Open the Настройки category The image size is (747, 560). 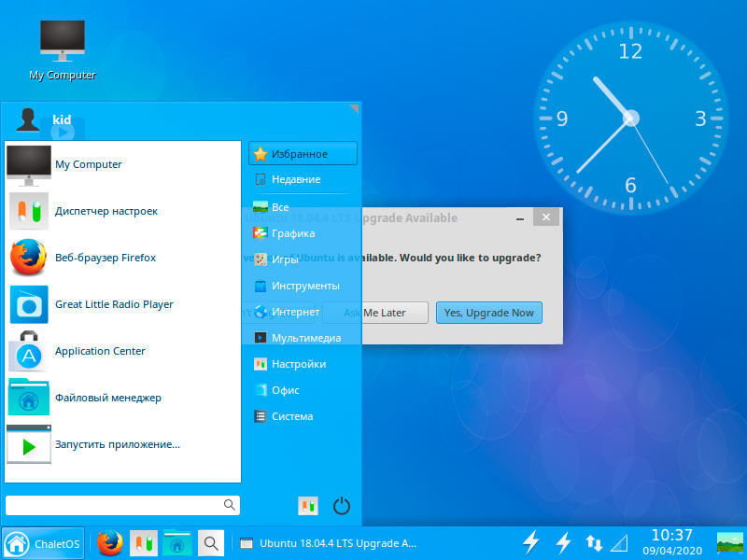(303, 364)
